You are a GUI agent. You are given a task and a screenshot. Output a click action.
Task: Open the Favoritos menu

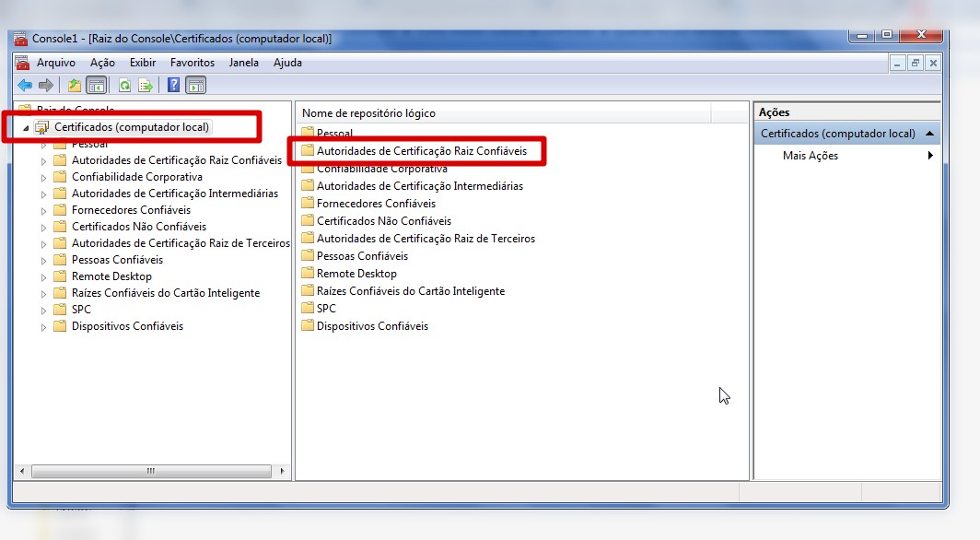192,63
